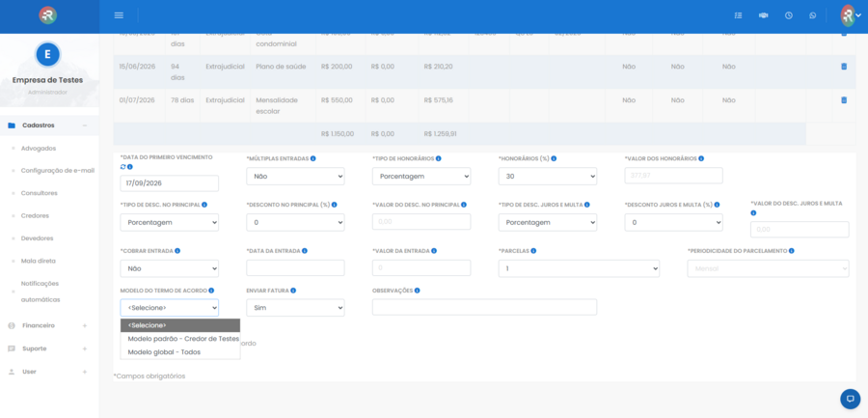
Task: Show info for Enviar fatura
Action: [x=293, y=291]
